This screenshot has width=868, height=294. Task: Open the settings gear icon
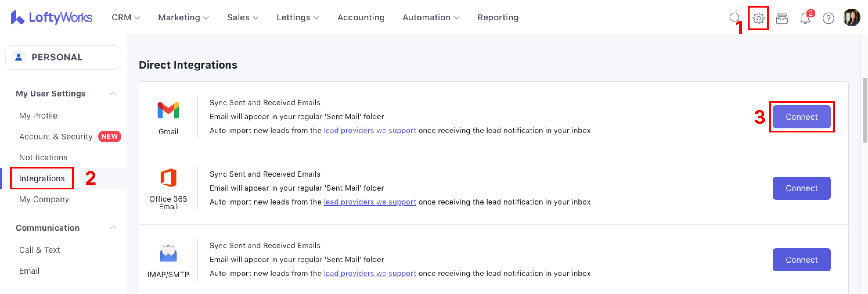758,18
